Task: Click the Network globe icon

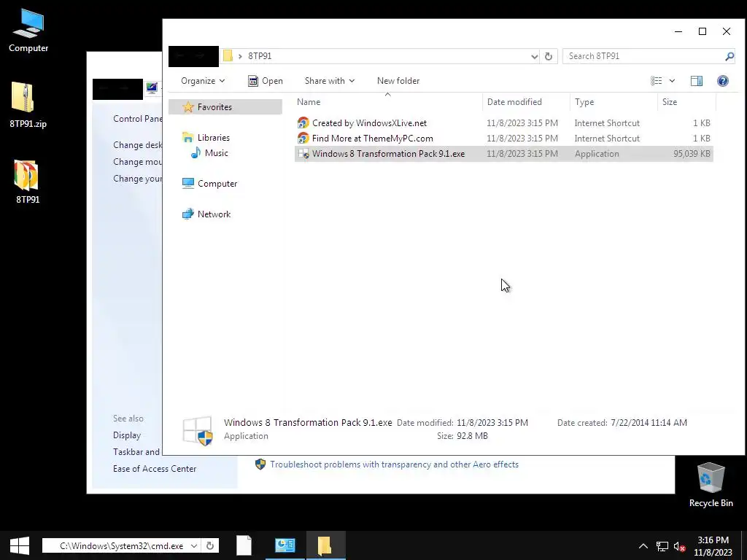Action: [188, 214]
